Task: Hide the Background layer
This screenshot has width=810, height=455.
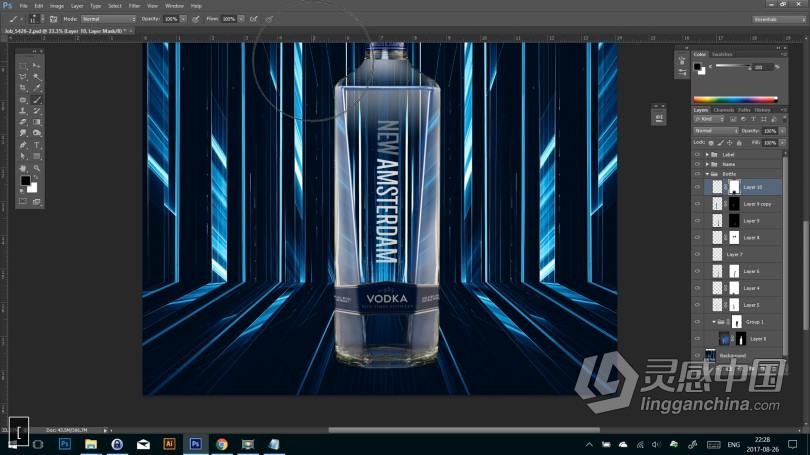Action: 697,355
